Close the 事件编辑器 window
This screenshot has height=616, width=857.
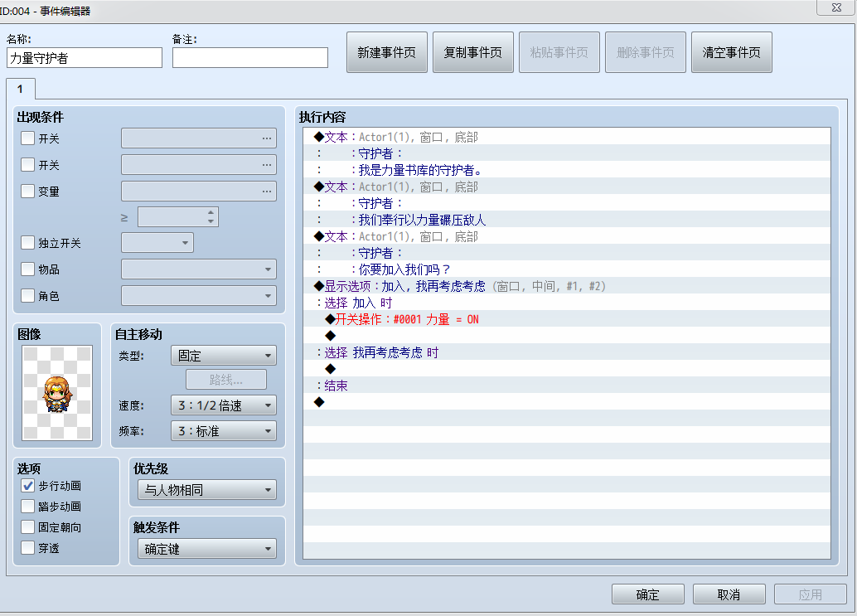836,7
